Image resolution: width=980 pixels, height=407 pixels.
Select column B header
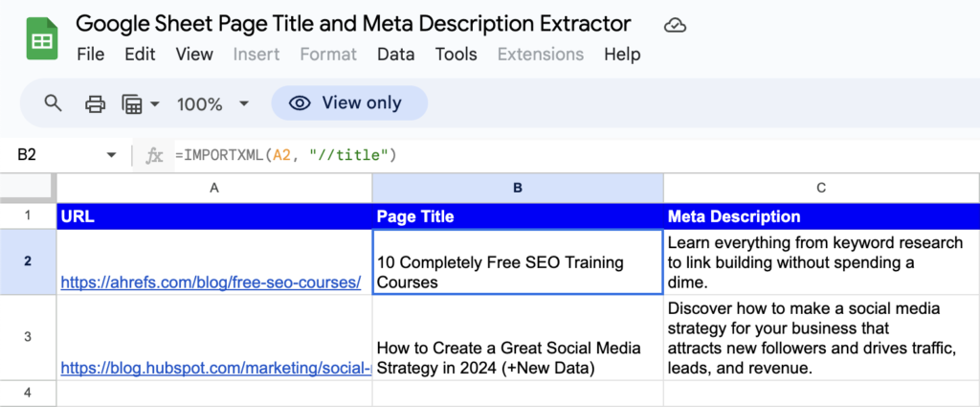coord(518,188)
